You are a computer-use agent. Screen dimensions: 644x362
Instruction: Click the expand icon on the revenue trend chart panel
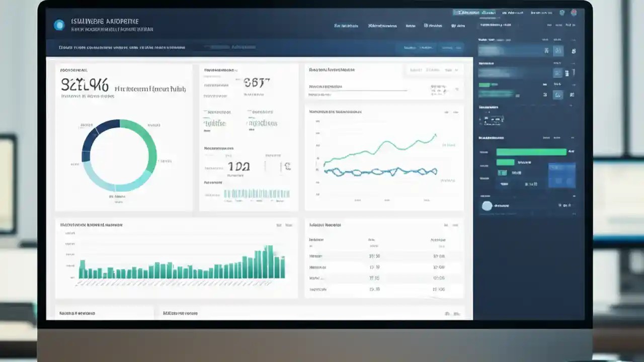pyautogui.click(x=455, y=112)
